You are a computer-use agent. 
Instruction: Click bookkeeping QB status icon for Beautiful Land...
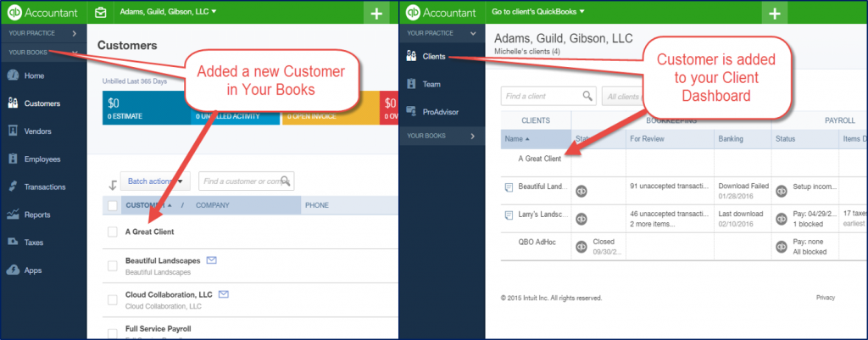(x=581, y=192)
